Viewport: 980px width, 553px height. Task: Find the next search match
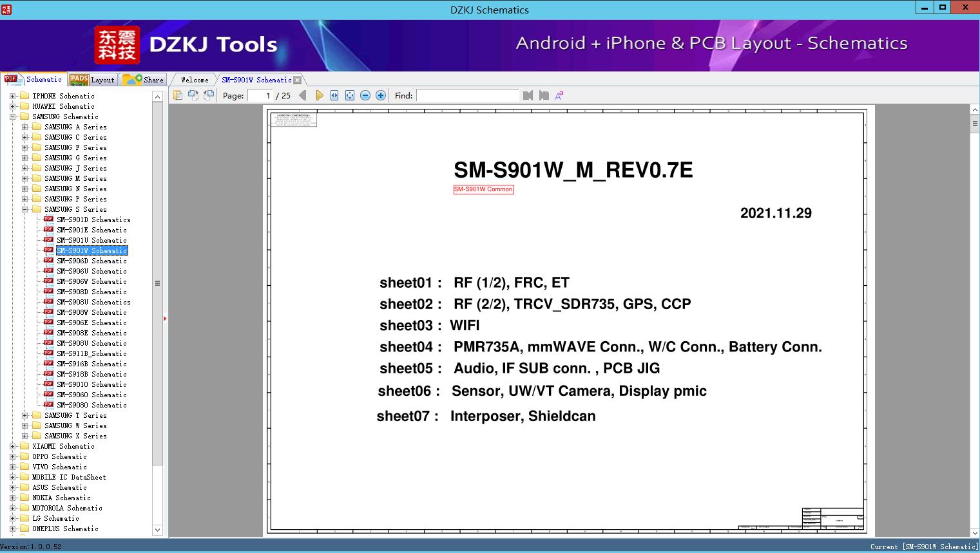tap(544, 95)
